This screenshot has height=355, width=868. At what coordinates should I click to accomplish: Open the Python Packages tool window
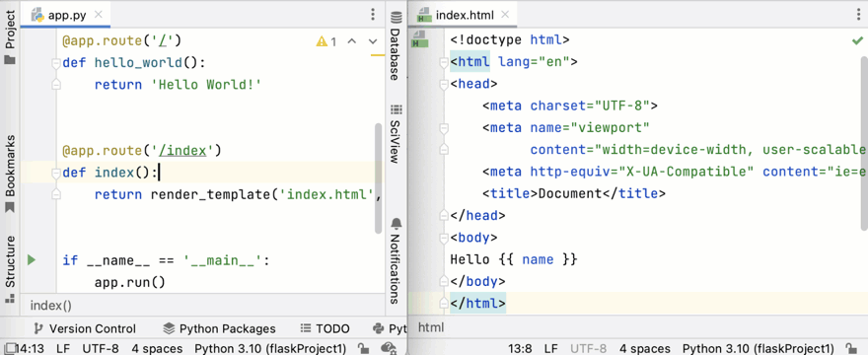click(x=220, y=329)
